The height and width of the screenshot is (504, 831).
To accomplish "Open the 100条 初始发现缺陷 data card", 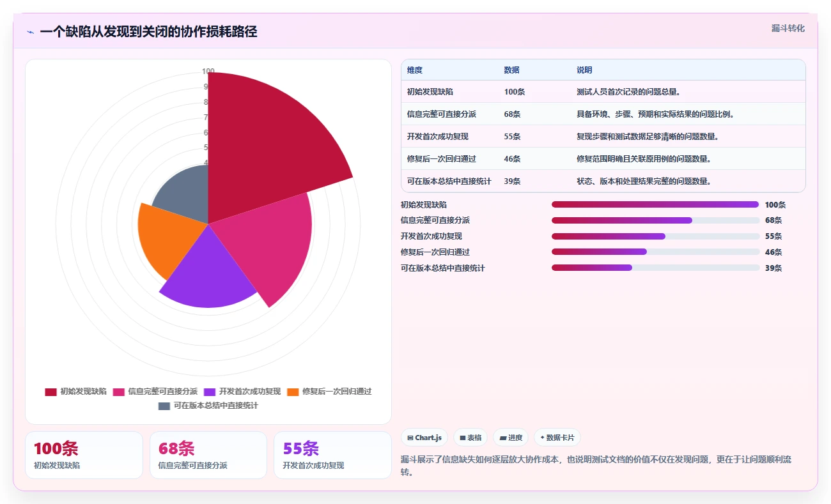I will click(x=84, y=455).
